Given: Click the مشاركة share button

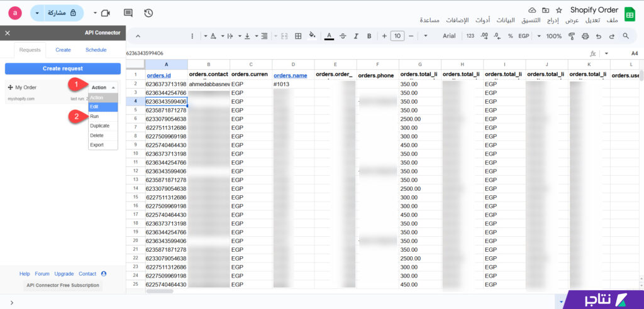Looking at the screenshot, I should [x=63, y=13].
